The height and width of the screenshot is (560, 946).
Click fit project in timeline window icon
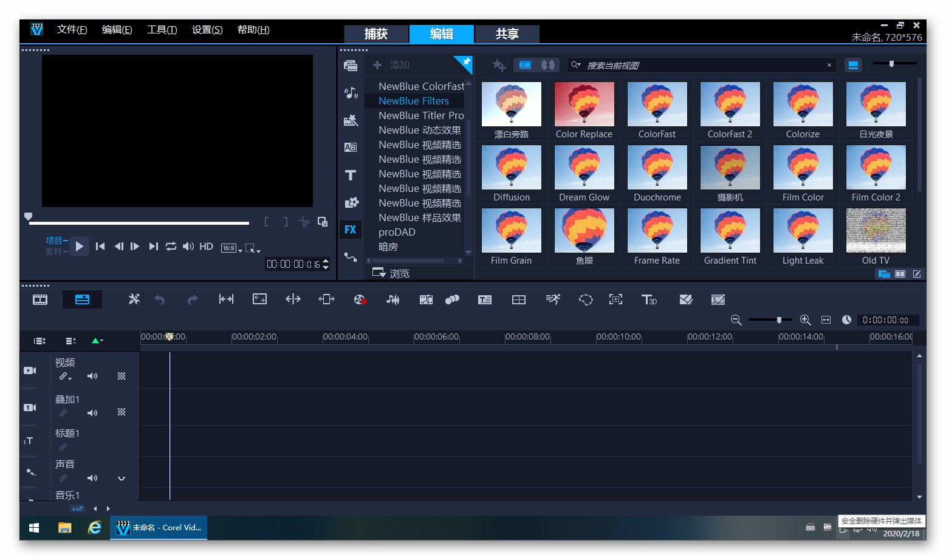pyautogui.click(x=826, y=320)
